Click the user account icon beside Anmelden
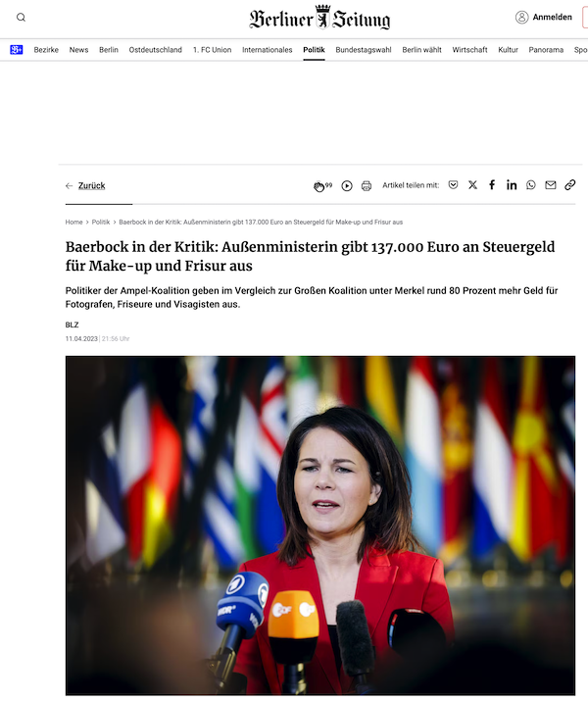Screen dimensions: 588x701 [521, 18]
